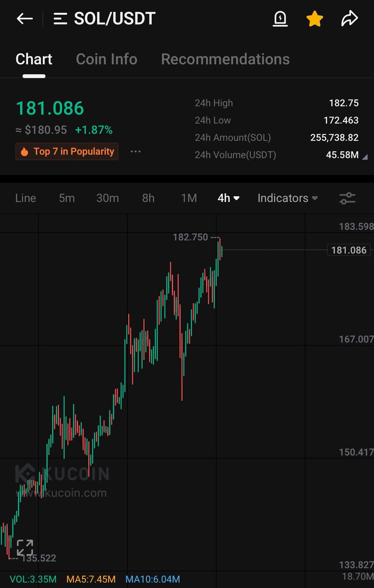Tap the 24h High value 182.75

coord(344,103)
